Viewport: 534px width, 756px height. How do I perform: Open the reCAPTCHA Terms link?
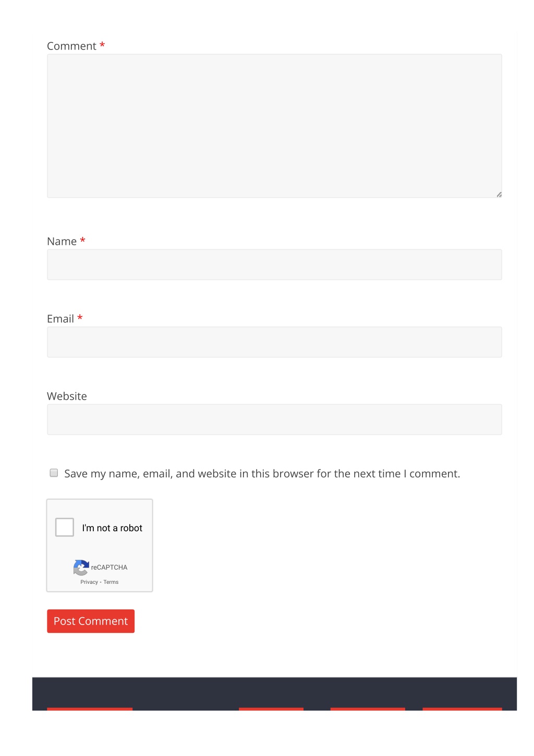(x=111, y=582)
